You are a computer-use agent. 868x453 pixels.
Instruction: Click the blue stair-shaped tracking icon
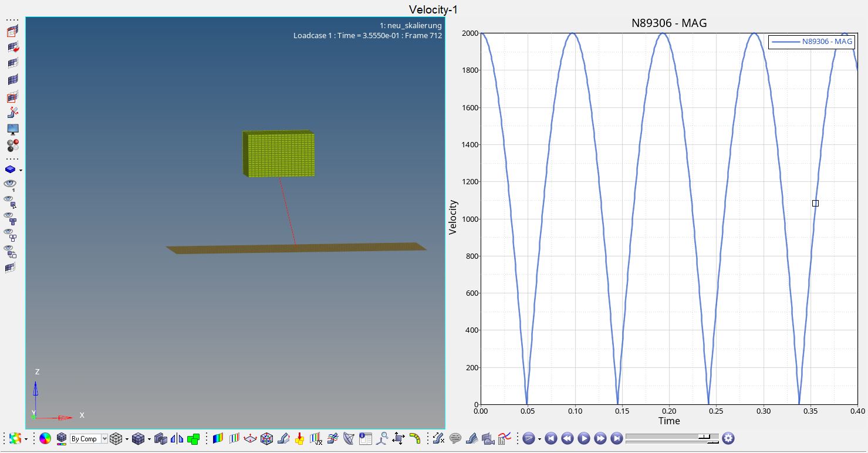(471, 438)
